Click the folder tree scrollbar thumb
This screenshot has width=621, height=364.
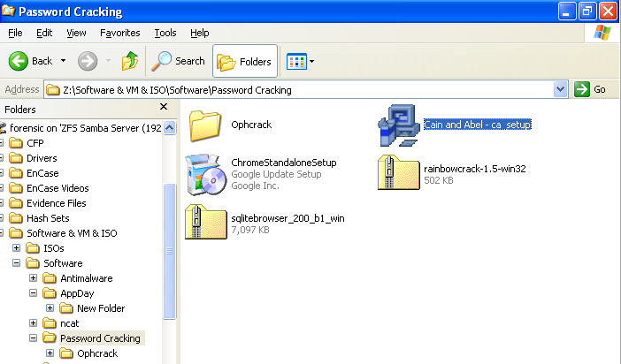pos(170,251)
